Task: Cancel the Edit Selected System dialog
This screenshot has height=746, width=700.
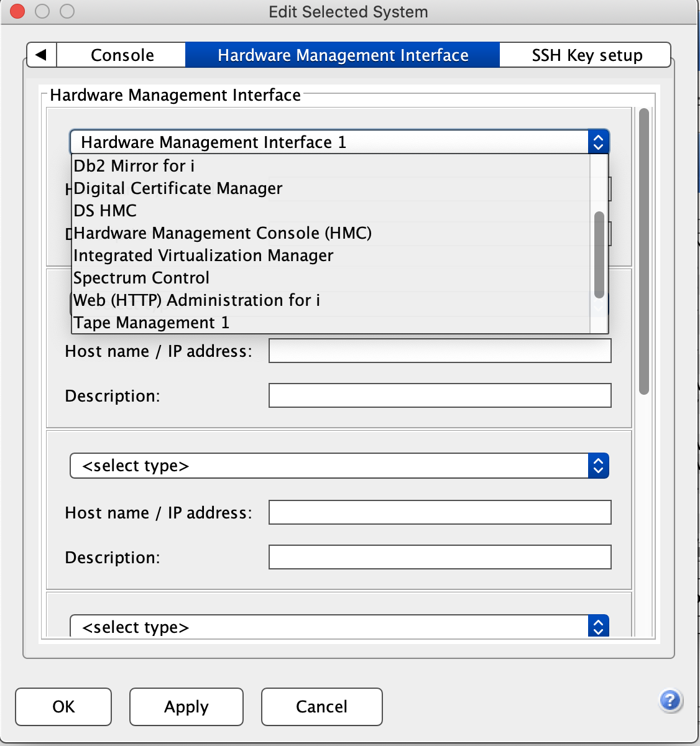Action: click(x=321, y=707)
